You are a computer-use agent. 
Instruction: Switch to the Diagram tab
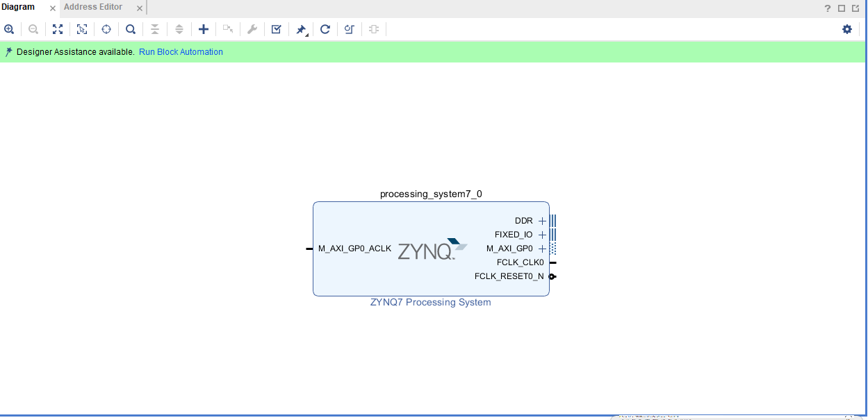pyautogui.click(x=18, y=7)
